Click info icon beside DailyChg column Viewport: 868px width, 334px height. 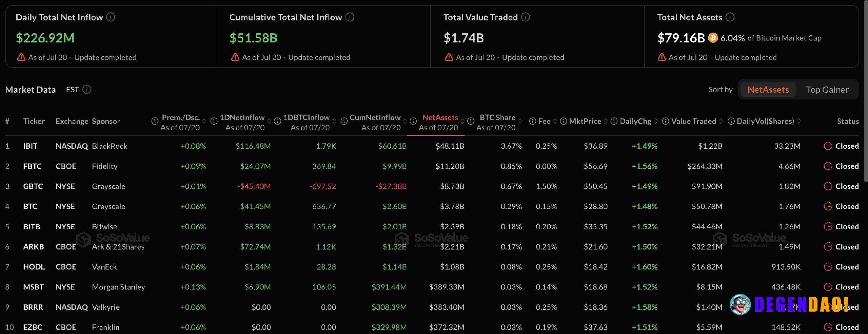click(614, 121)
